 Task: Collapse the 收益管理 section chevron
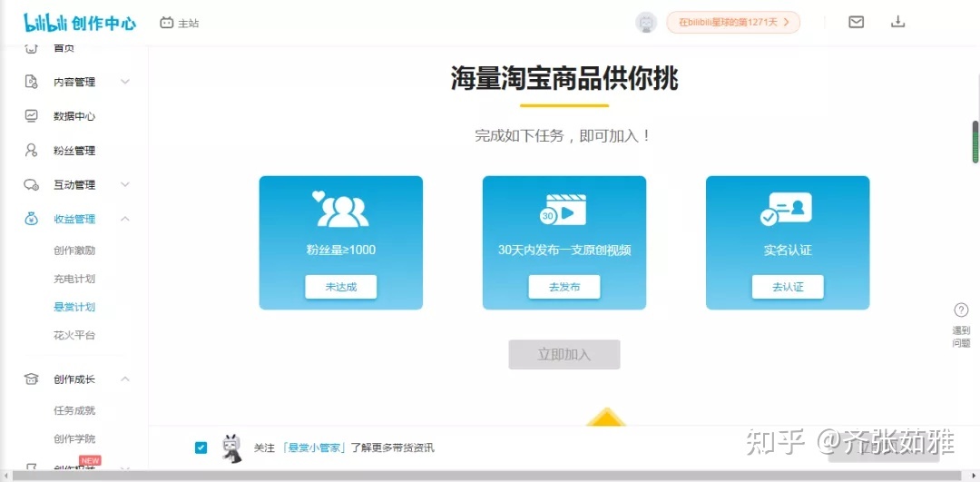pos(125,219)
